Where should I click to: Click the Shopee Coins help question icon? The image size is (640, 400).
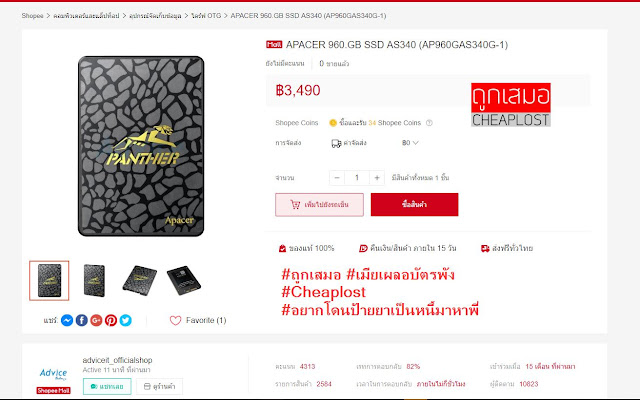click(429, 123)
